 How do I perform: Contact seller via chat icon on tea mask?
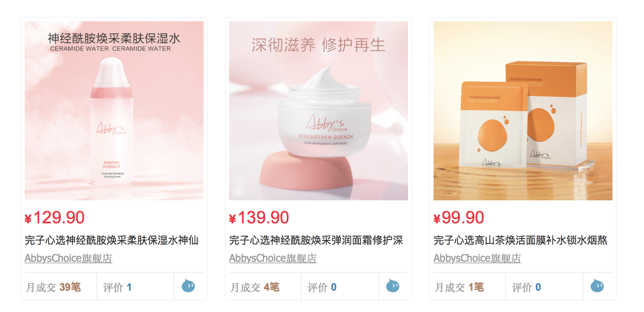pyautogui.click(x=597, y=286)
